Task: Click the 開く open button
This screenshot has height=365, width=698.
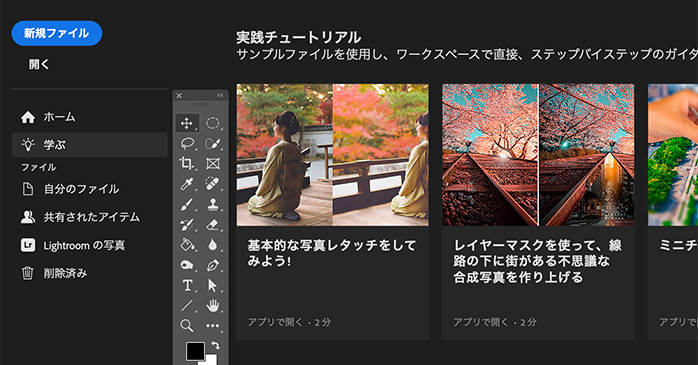Action: click(40, 65)
